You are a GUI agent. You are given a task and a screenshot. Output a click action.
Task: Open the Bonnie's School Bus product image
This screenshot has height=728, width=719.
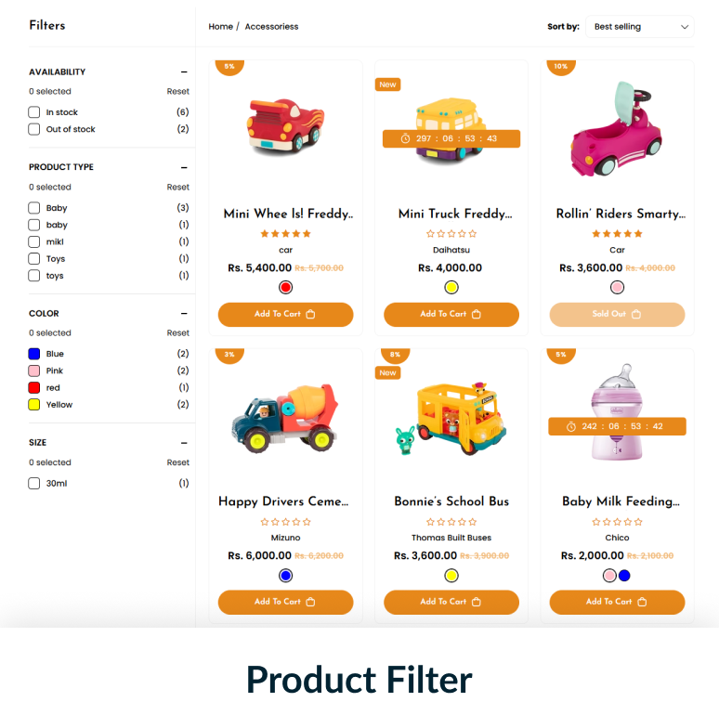tap(451, 418)
